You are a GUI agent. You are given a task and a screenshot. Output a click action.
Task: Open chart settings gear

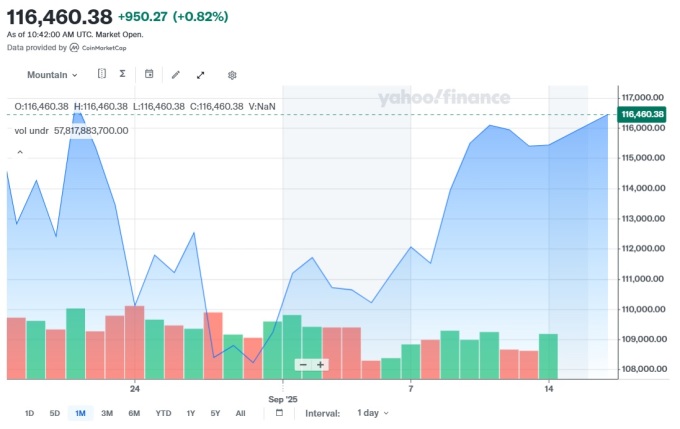pyautogui.click(x=232, y=74)
